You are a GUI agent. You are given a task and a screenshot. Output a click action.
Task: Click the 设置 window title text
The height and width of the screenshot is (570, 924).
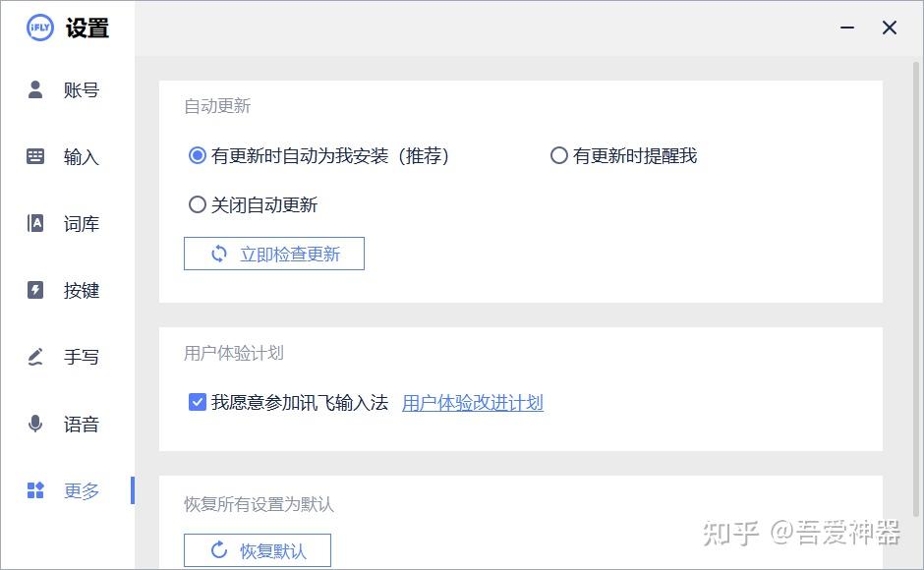tap(87, 28)
